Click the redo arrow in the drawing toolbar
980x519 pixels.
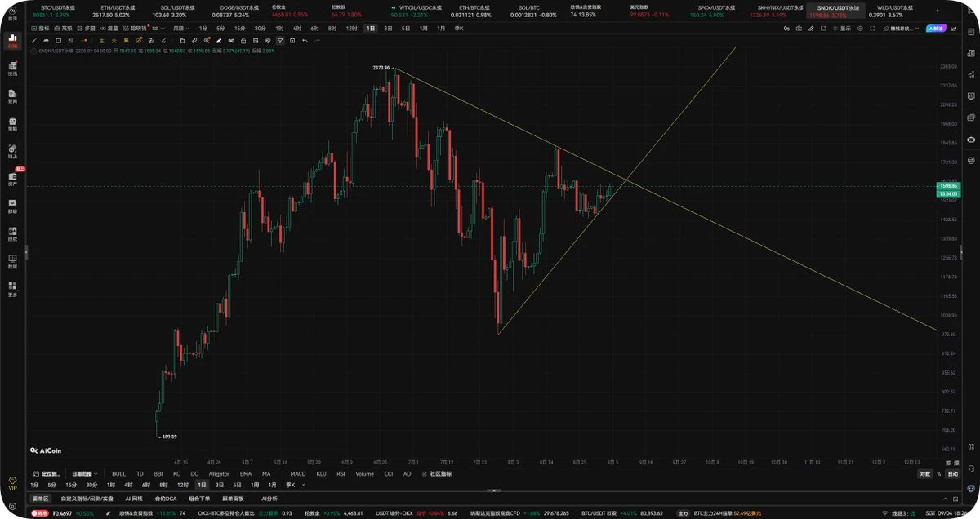coord(317,40)
